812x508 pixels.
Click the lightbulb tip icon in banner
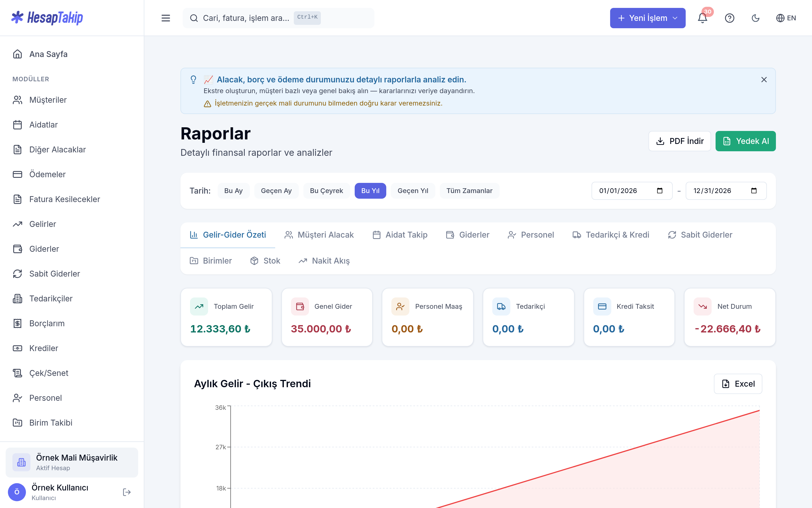coord(193,80)
